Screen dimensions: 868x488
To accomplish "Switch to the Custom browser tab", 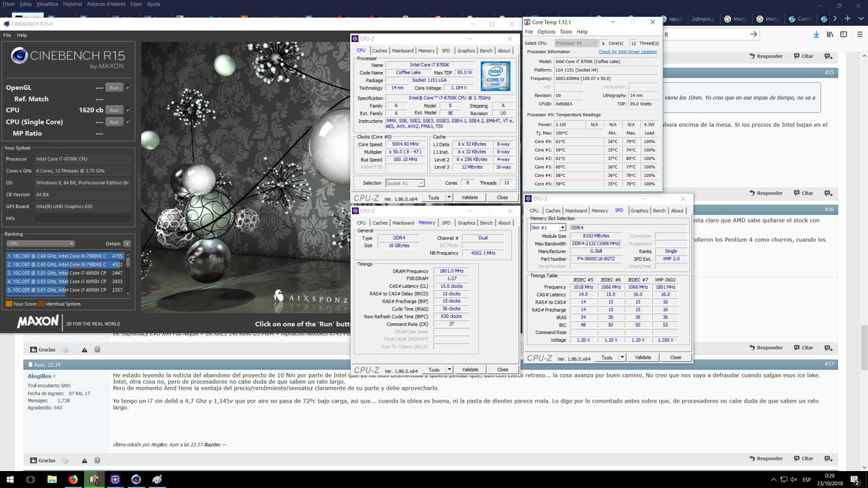I will pos(802,19).
